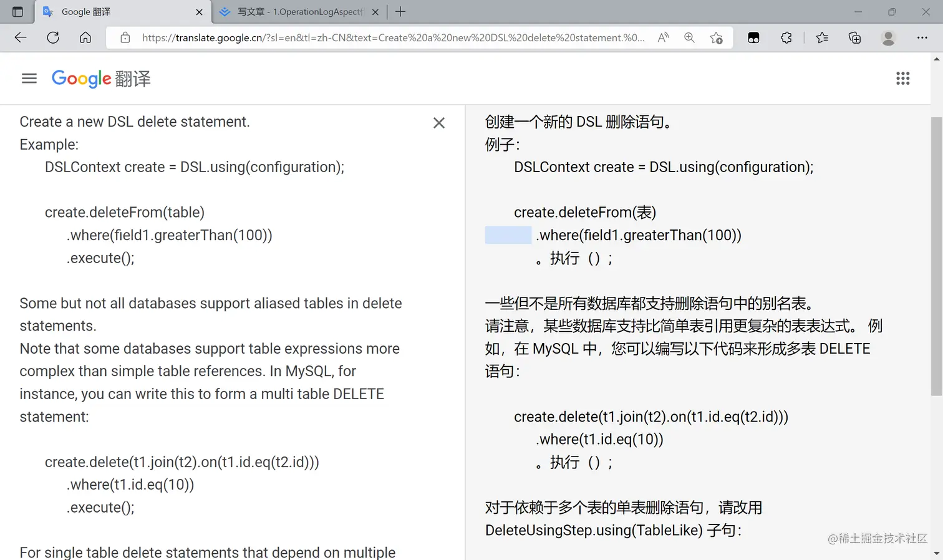The image size is (943, 560).
Task: Click source line 'DSLContext create = DSL.using(configuration);'
Action: (195, 167)
